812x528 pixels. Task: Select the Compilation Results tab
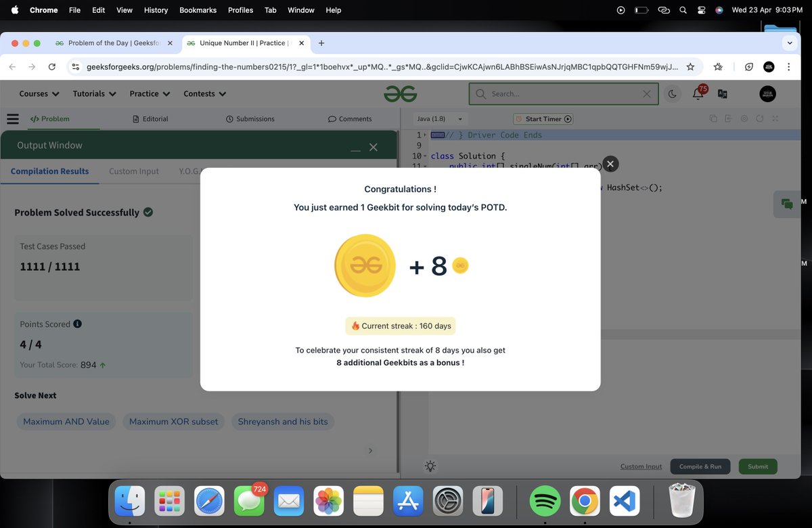tap(49, 171)
